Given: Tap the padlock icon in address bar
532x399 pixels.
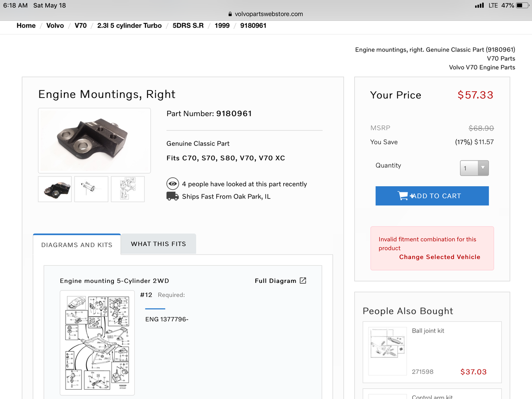Looking at the screenshot, I should (x=230, y=14).
